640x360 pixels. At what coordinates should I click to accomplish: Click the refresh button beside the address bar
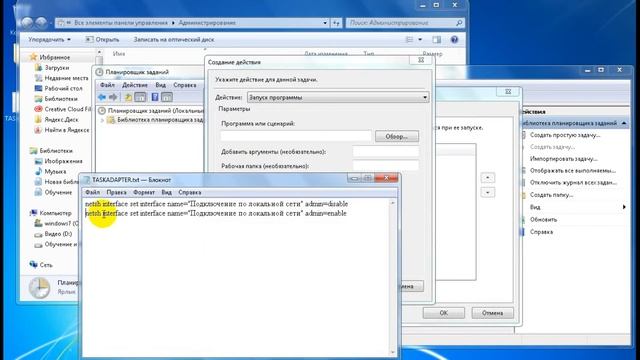click(x=336, y=23)
